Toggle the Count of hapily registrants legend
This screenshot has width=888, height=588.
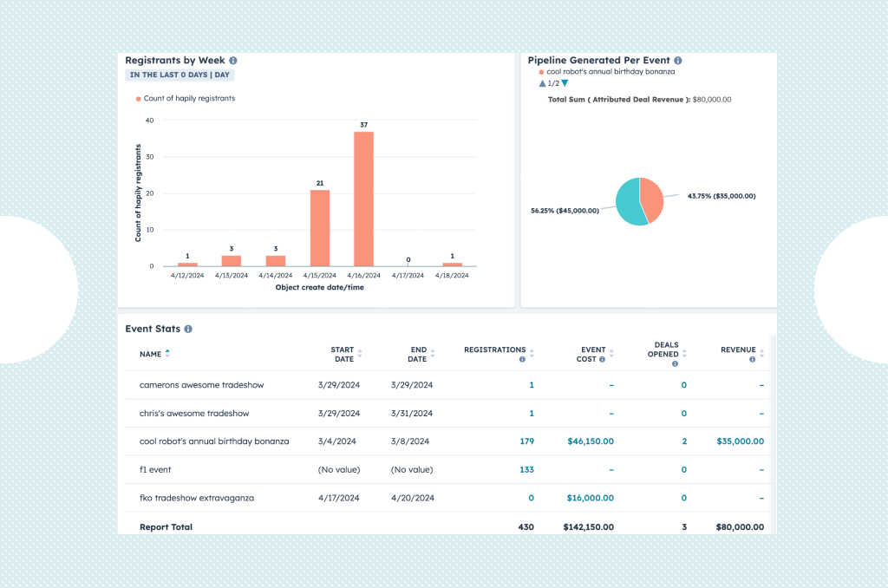click(191, 98)
